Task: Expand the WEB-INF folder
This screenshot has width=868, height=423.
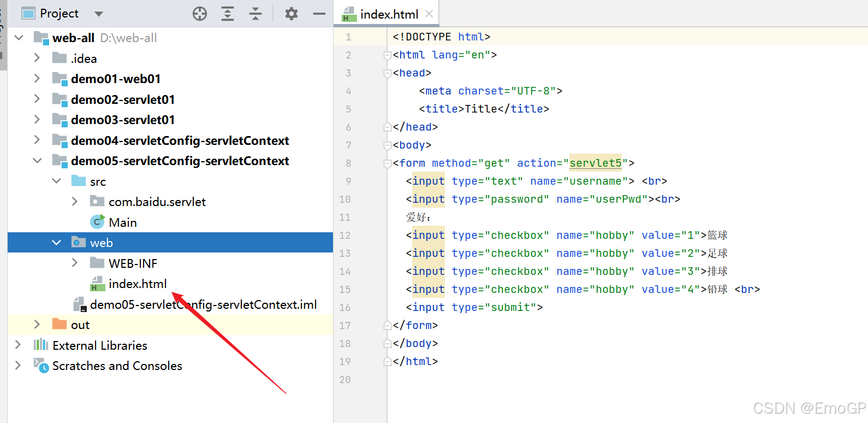Action: [x=75, y=263]
